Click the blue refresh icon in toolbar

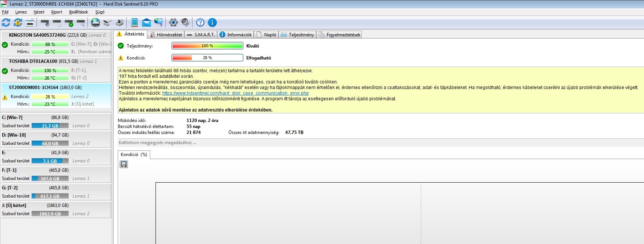[6, 22]
